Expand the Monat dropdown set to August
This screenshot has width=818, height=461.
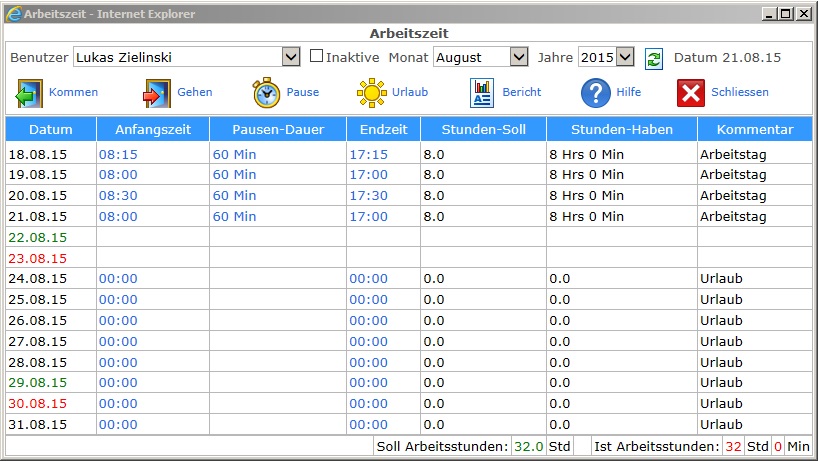481,57
